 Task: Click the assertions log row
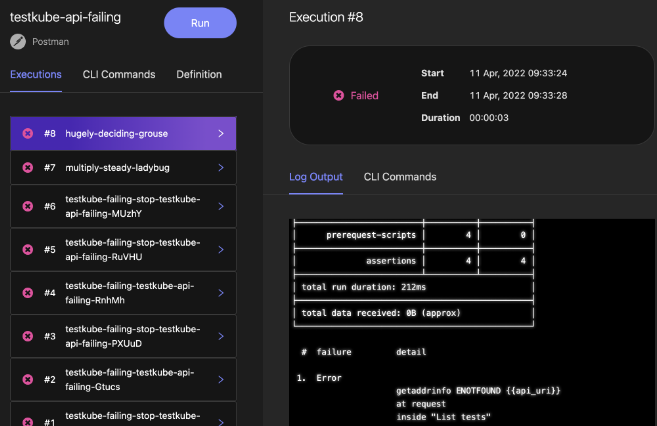pos(414,261)
